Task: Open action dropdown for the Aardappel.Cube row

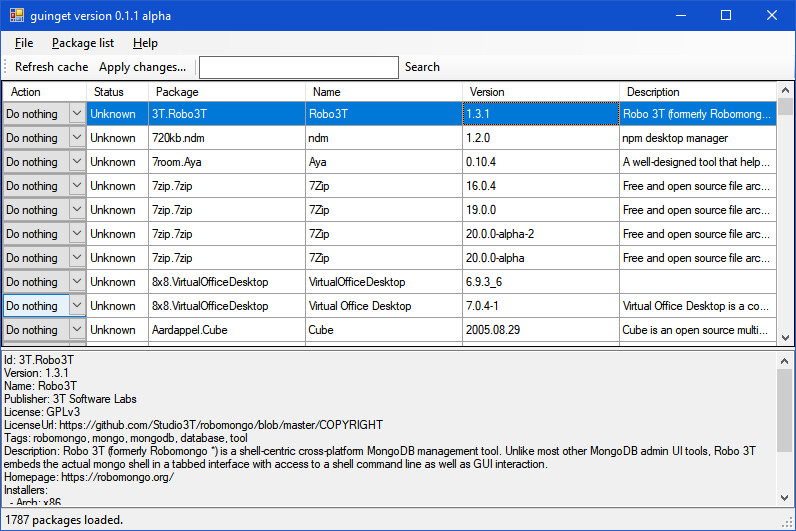Action: (x=77, y=329)
